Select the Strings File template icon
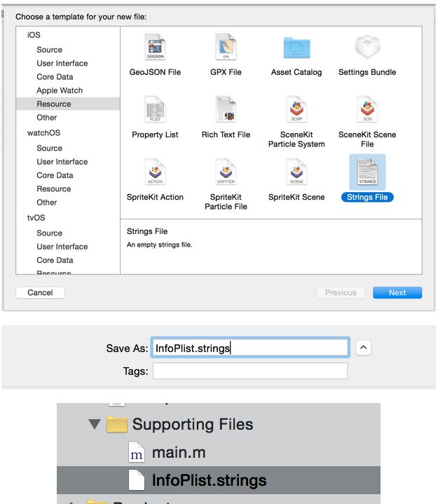This screenshot has width=438, height=504. 367,172
